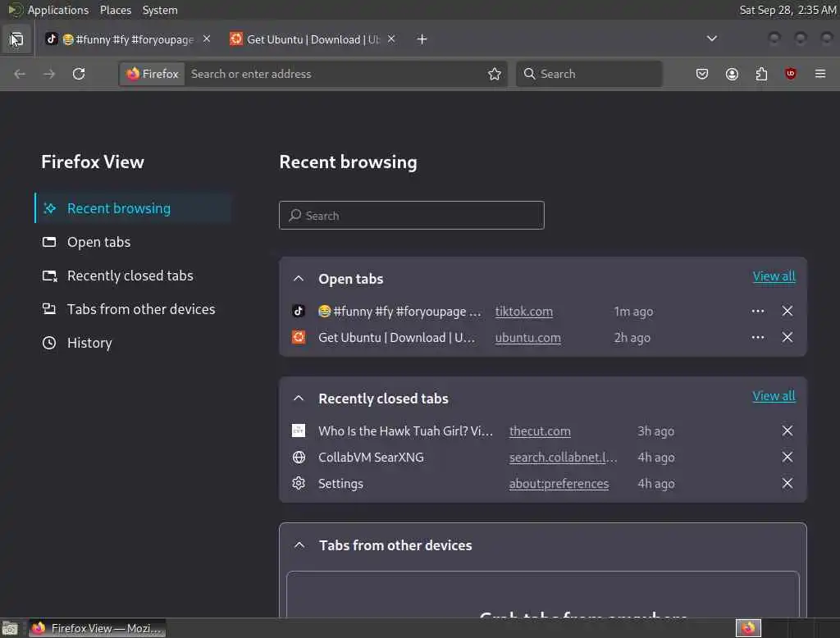Image resolution: width=840 pixels, height=638 pixels.
Task: Click the search.collabnet link
Action: [563, 458]
